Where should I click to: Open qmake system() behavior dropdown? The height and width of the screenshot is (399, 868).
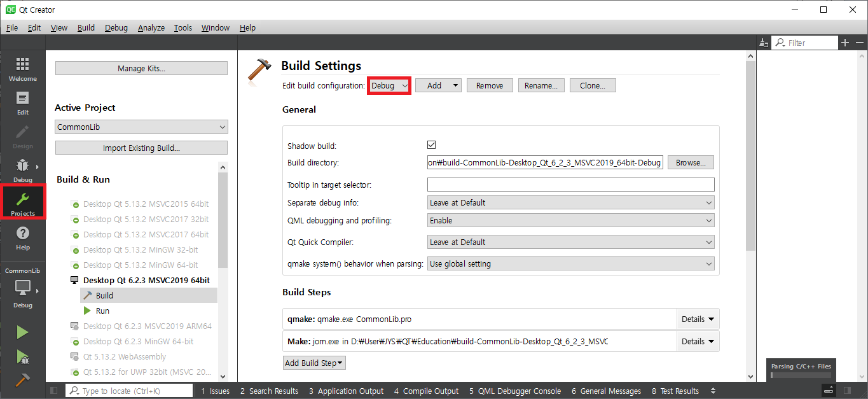[570, 263]
